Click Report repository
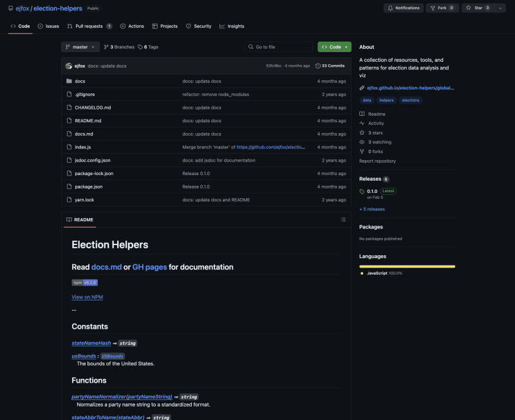Viewport: 515px width, 420px height. coord(377,161)
